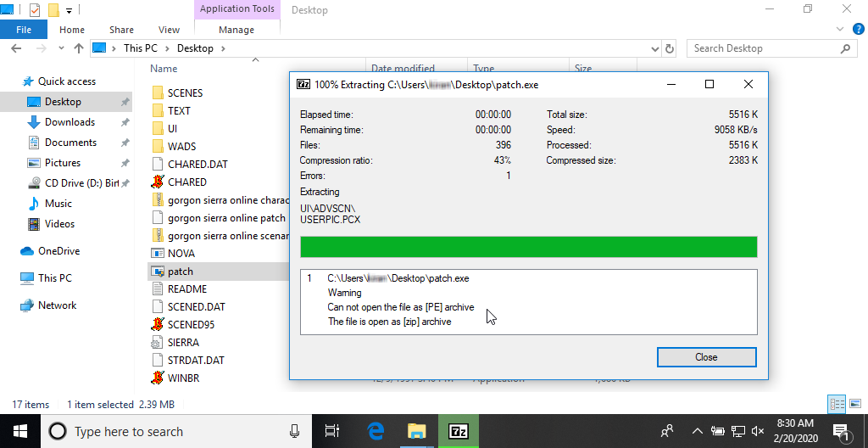Click the Forward navigation arrow
Image resolution: width=868 pixels, height=448 pixels.
click(41, 48)
